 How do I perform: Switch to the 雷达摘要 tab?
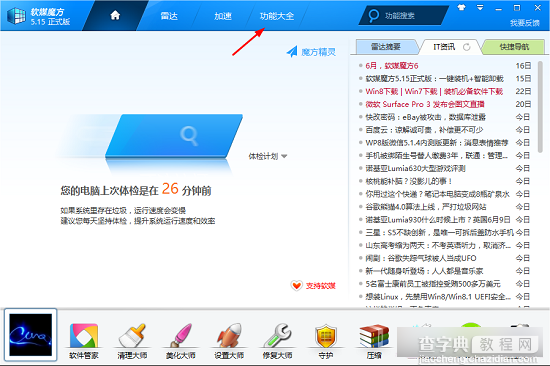(x=386, y=47)
